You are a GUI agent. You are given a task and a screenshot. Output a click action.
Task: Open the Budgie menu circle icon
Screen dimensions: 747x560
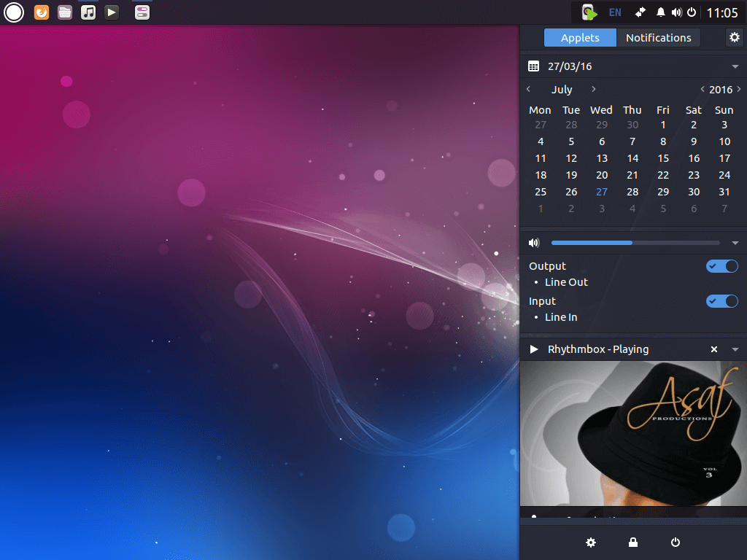[14, 12]
